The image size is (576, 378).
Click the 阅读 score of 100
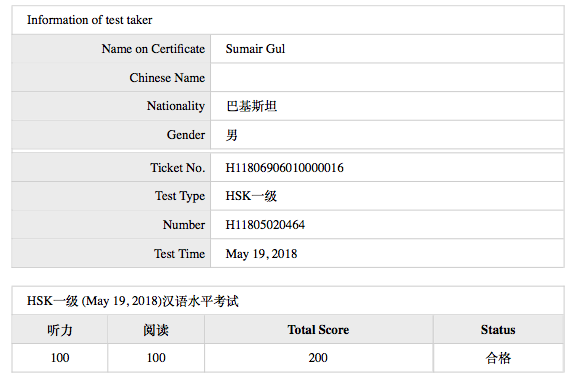[x=156, y=358]
